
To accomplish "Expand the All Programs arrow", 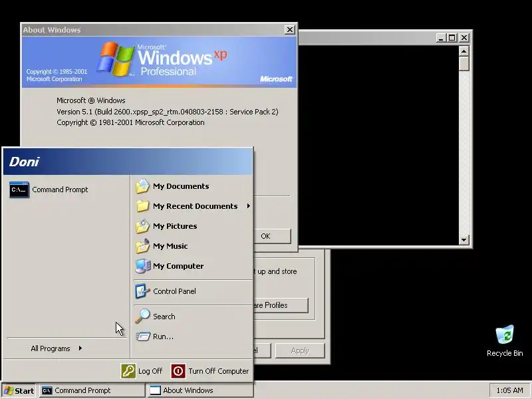I will tap(80, 348).
